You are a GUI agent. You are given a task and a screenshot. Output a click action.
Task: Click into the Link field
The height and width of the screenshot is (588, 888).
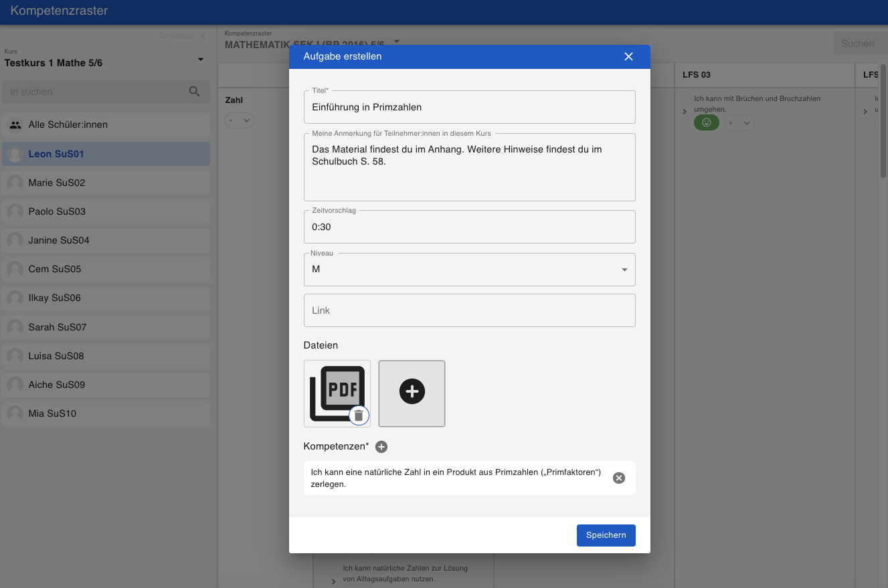pos(469,310)
